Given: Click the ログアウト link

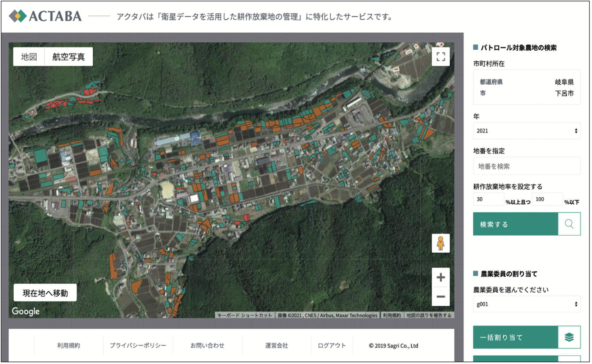Looking at the screenshot, I should pyautogui.click(x=332, y=346).
